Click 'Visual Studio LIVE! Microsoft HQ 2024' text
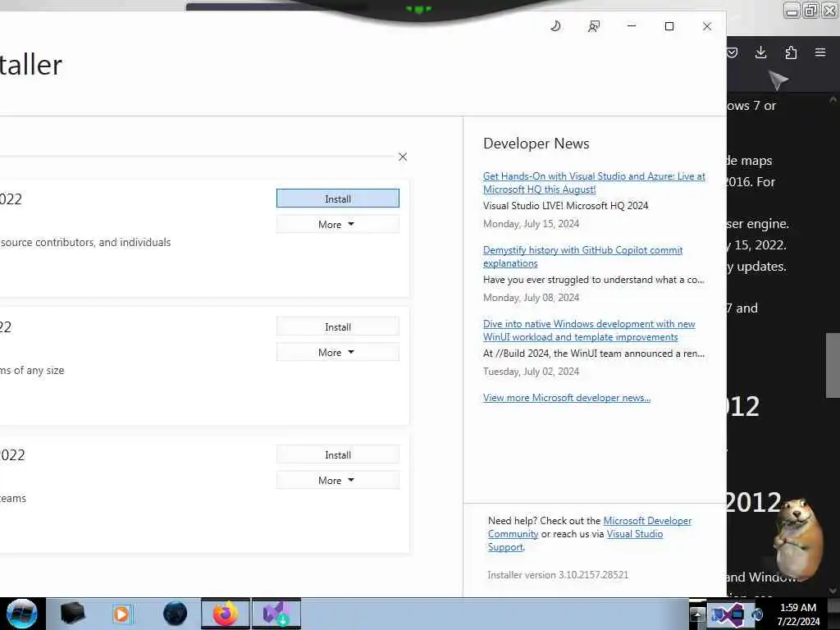 point(565,206)
